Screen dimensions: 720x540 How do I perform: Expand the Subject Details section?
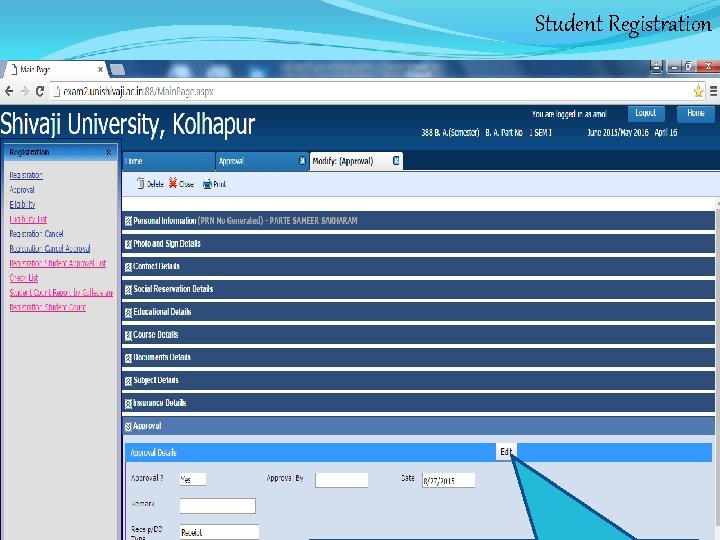[x=418, y=380]
